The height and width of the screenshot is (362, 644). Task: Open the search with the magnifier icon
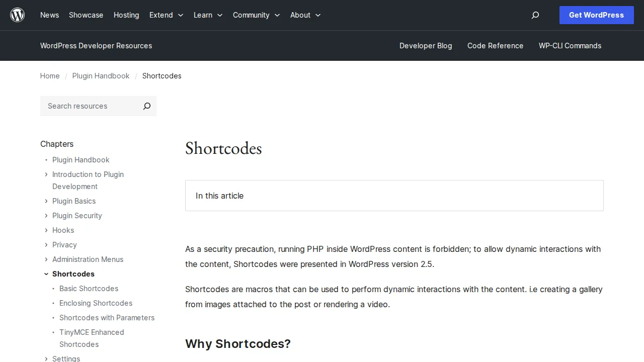(535, 15)
